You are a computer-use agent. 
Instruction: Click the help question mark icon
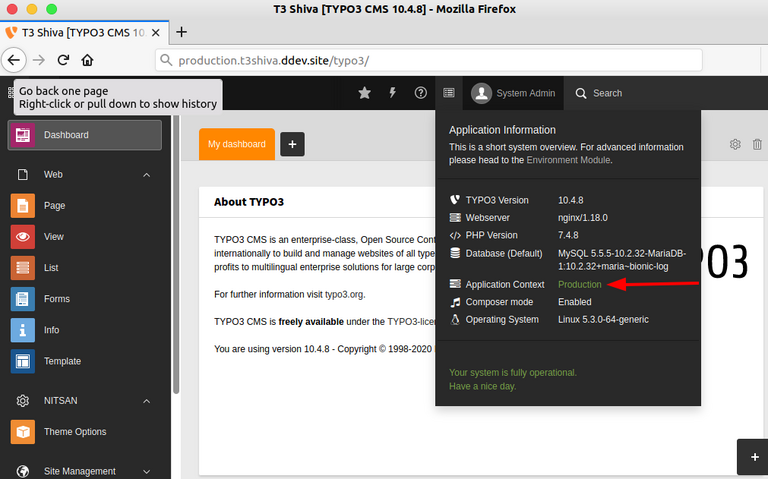coord(420,93)
